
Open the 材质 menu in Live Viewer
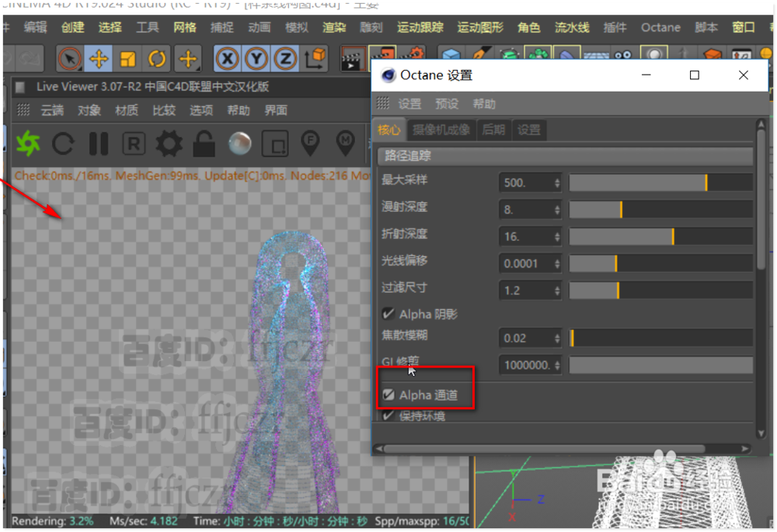(127, 110)
